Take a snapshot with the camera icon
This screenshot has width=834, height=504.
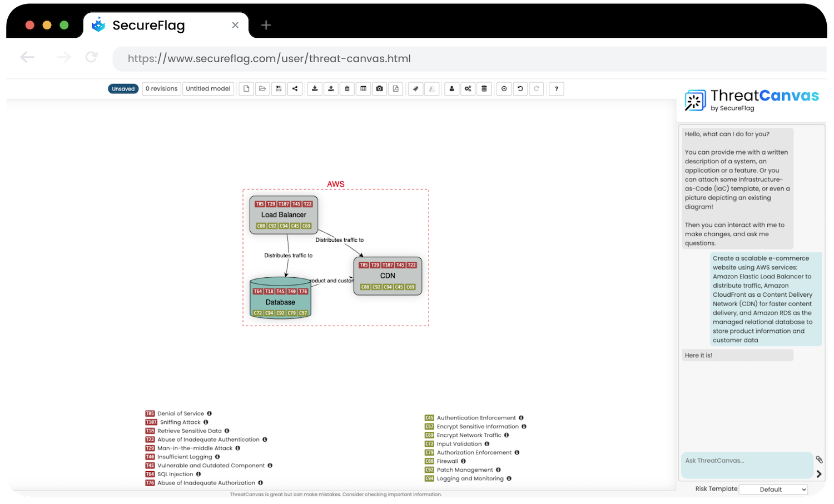(x=379, y=89)
